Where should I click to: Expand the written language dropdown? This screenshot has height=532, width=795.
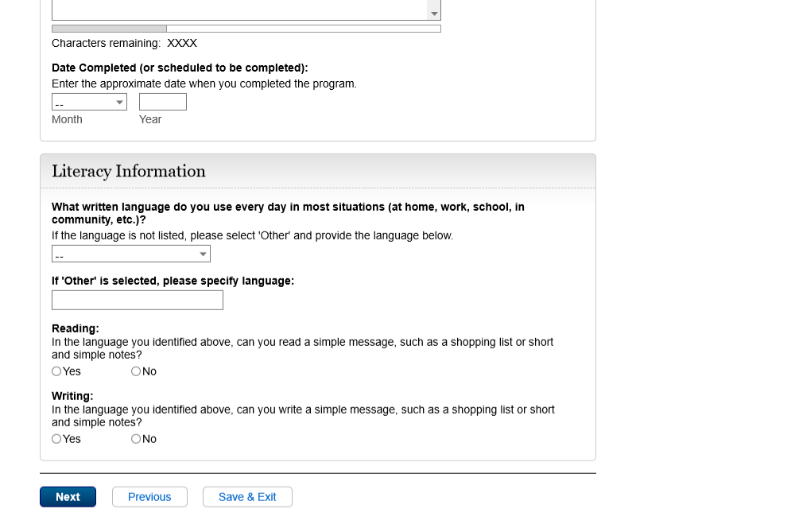tap(131, 254)
